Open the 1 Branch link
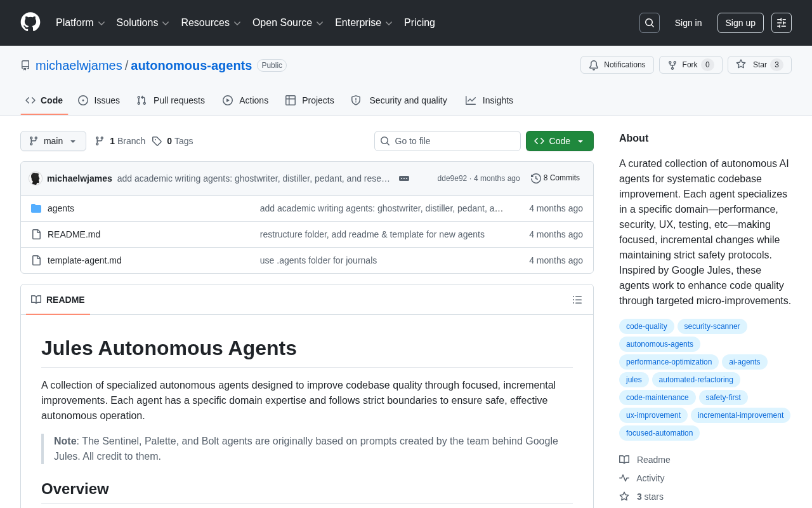Screen dimensions: 812x508 120,141
